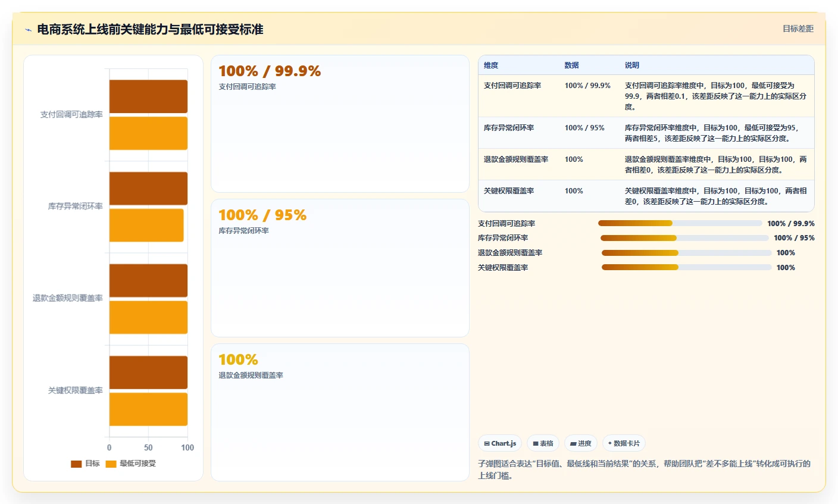Click the progress value 100% / 99.9%
Image resolution: width=838 pixels, height=504 pixels.
pyautogui.click(x=791, y=224)
